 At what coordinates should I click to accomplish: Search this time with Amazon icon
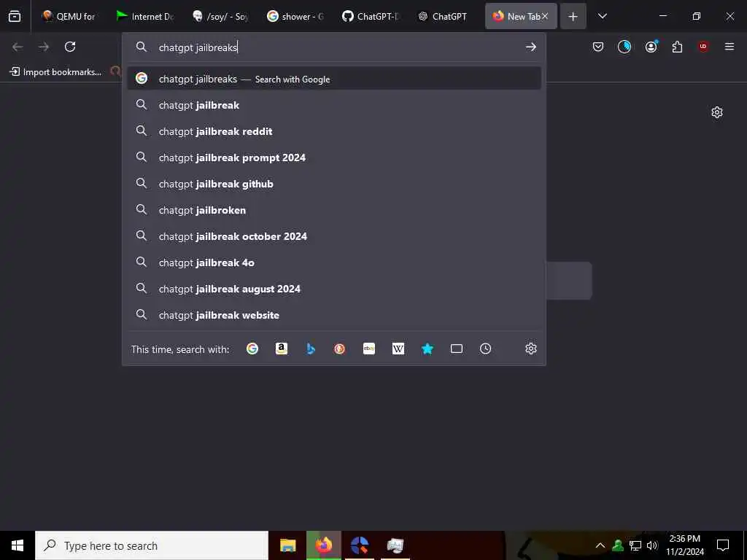tap(282, 349)
